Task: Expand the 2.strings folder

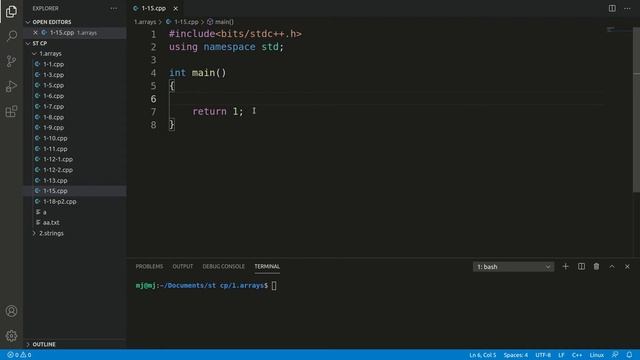Action: pyautogui.click(x=51, y=233)
